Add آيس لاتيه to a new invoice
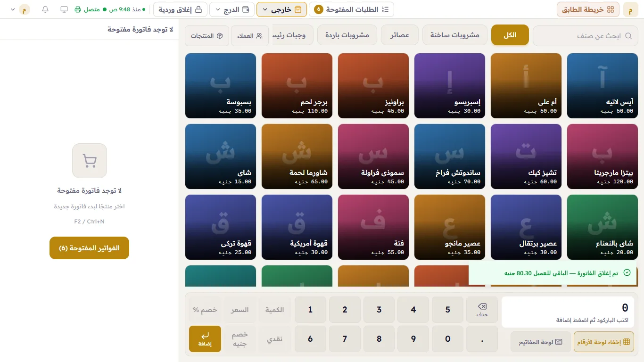The image size is (644, 362). tap(603, 86)
